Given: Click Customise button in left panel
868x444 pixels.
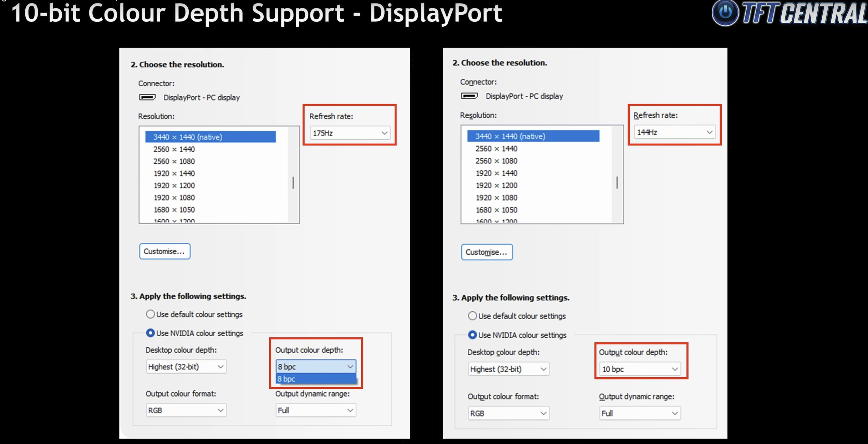Looking at the screenshot, I should click(x=165, y=251).
